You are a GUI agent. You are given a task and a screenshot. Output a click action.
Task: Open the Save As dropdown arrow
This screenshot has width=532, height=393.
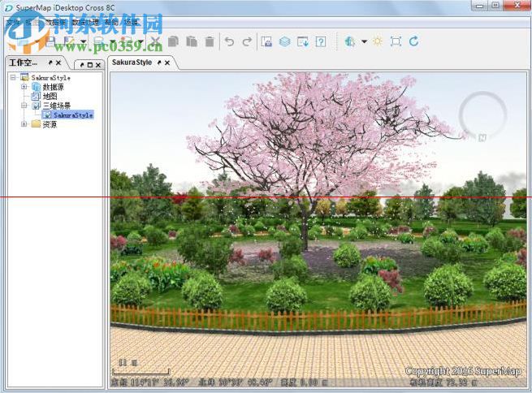coord(84,41)
